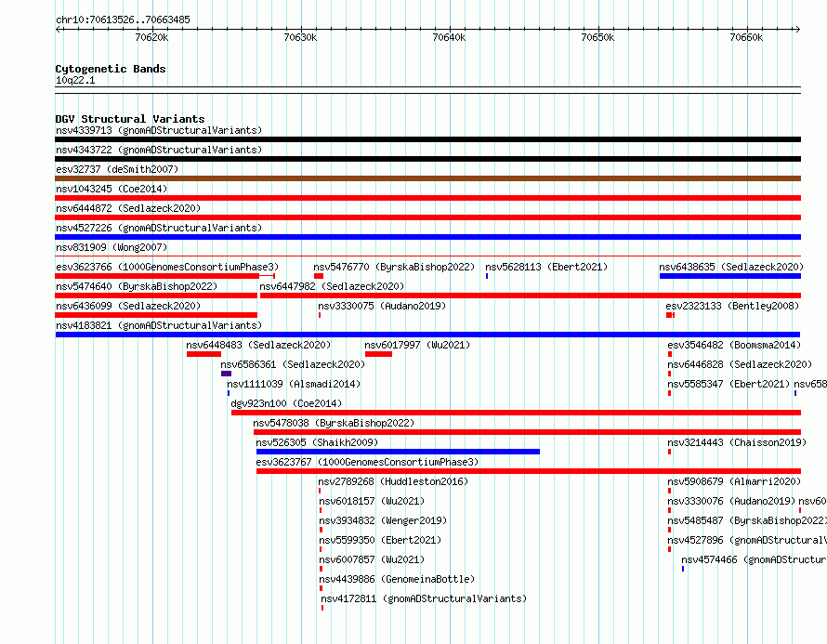
Task: Click the 70620k ruler position
Action: point(151,37)
